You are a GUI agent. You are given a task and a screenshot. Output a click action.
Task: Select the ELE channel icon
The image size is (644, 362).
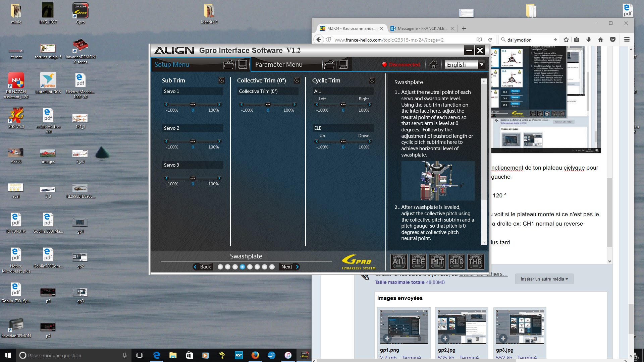(418, 262)
